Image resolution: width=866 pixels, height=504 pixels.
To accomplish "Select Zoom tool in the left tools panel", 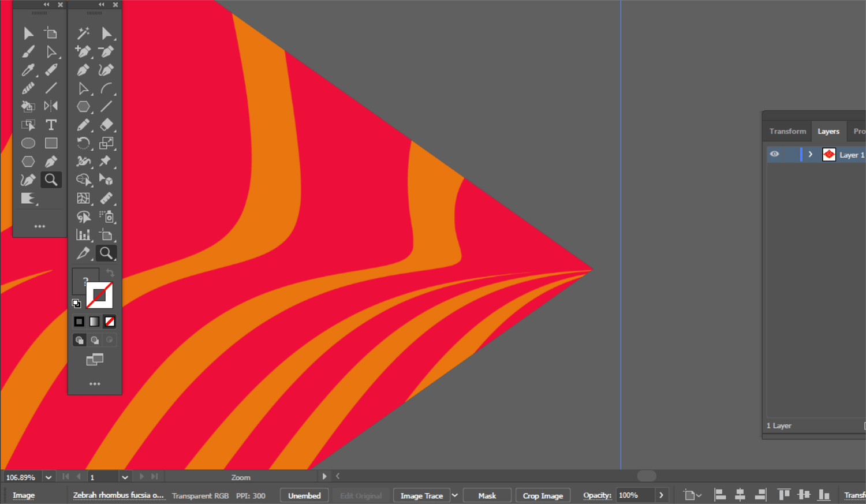I will click(x=51, y=180).
